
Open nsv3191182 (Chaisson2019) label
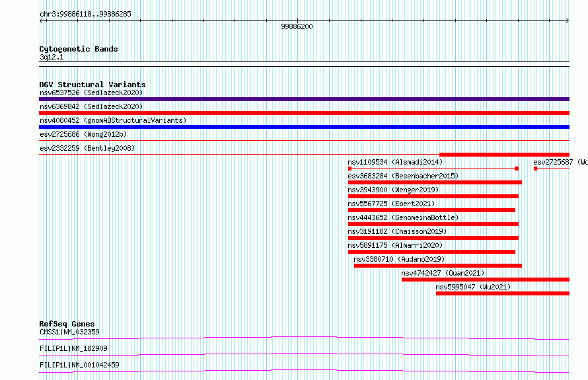coord(397,231)
